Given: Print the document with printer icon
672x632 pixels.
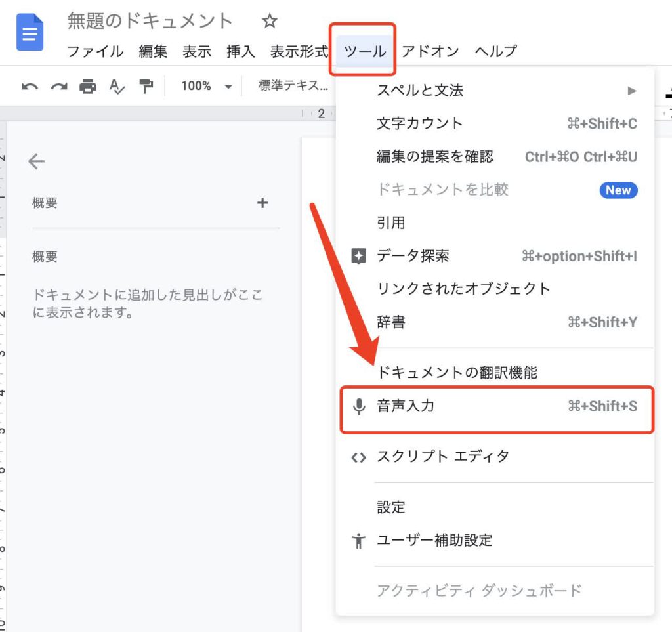Looking at the screenshot, I should pyautogui.click(x=88, y=86).
